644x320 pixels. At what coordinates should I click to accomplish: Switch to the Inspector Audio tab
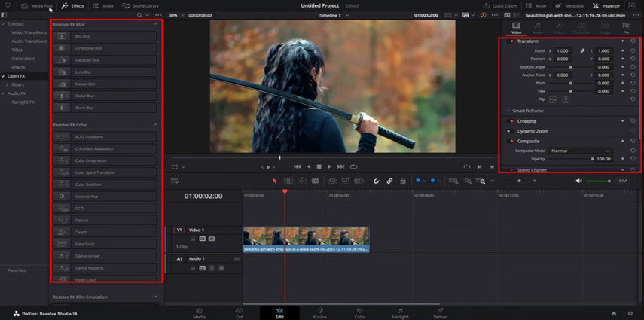pyautogui.click(x=538, y=28)
